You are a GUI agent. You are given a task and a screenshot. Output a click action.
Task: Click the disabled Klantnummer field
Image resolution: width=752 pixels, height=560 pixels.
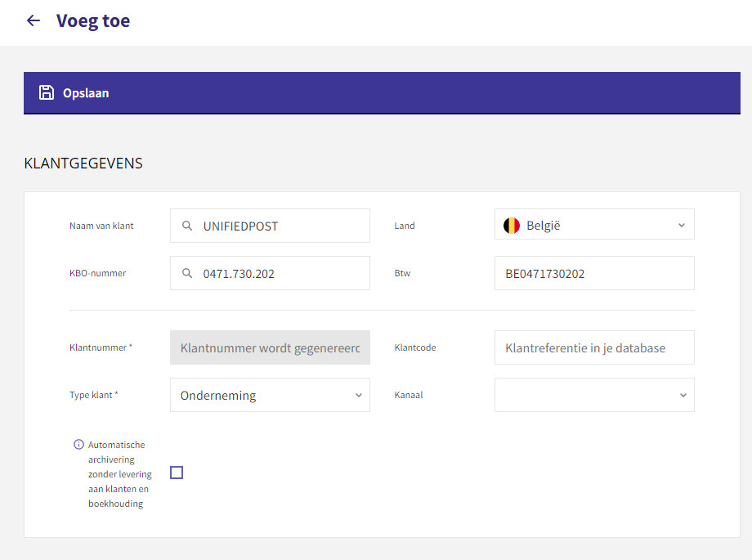tap(270, 347)
